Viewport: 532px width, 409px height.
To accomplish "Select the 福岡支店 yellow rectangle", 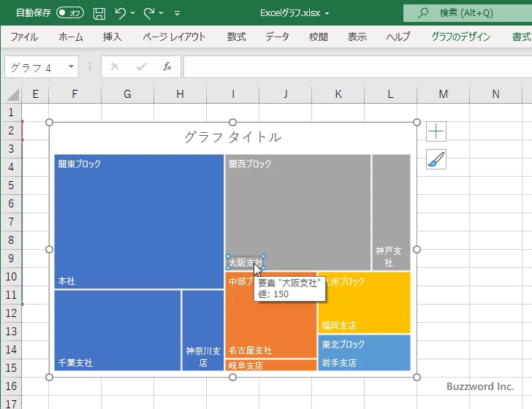I will tap(364, 302).
